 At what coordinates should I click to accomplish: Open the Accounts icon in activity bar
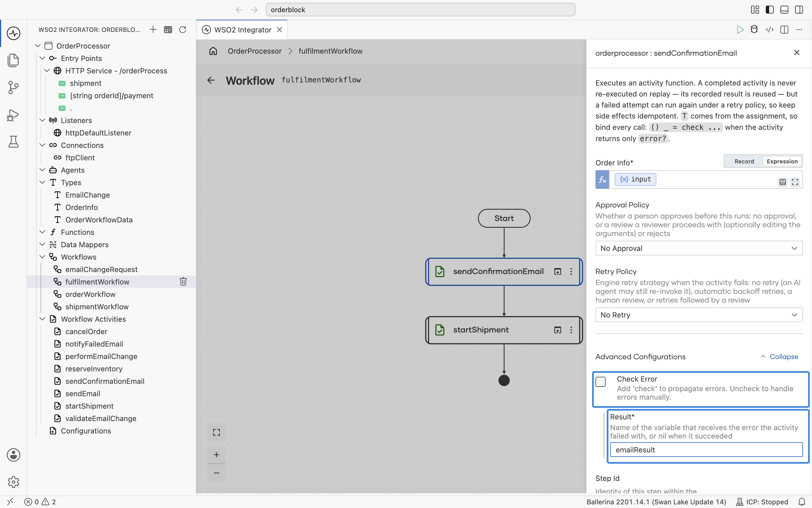click(14, 455)
